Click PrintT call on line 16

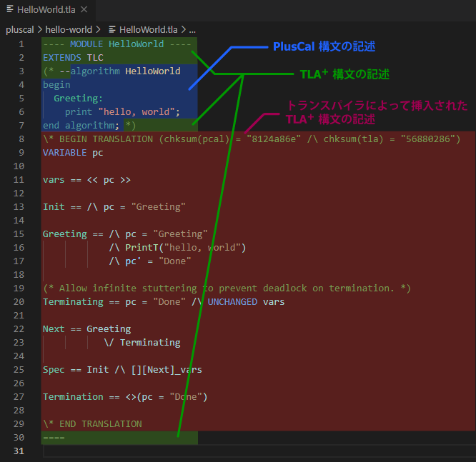coord(142,248)
